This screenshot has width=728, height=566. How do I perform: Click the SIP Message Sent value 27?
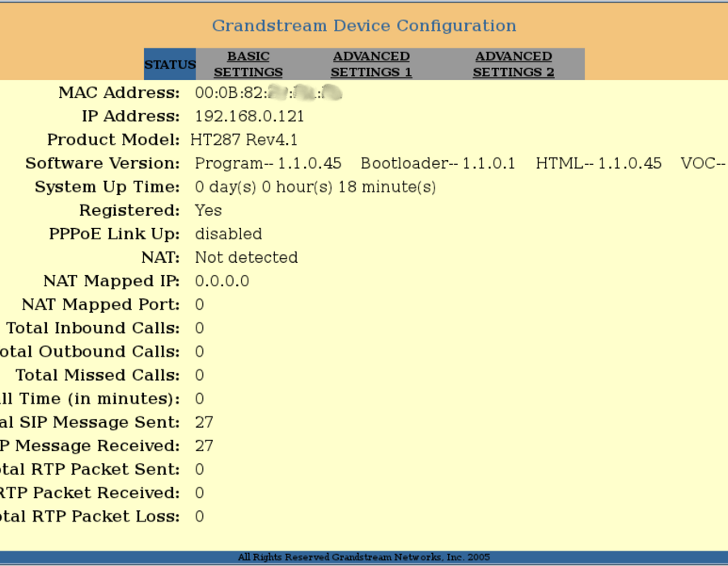tap(204, 422)
